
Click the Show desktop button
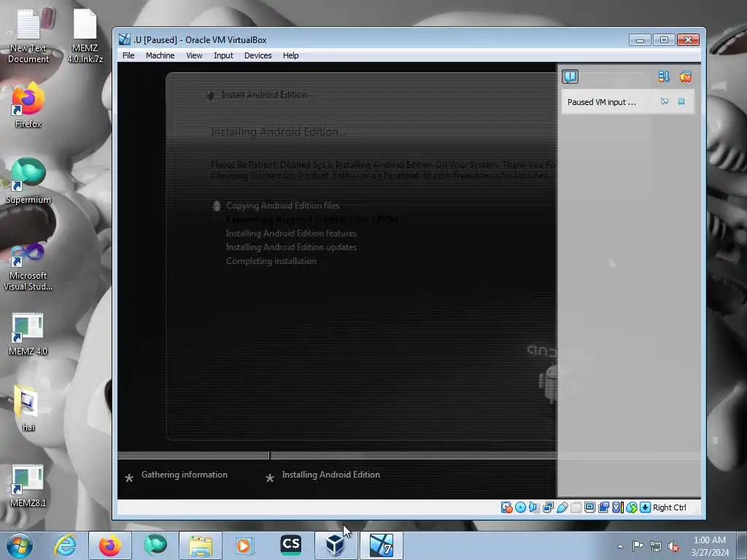[742, 545]
